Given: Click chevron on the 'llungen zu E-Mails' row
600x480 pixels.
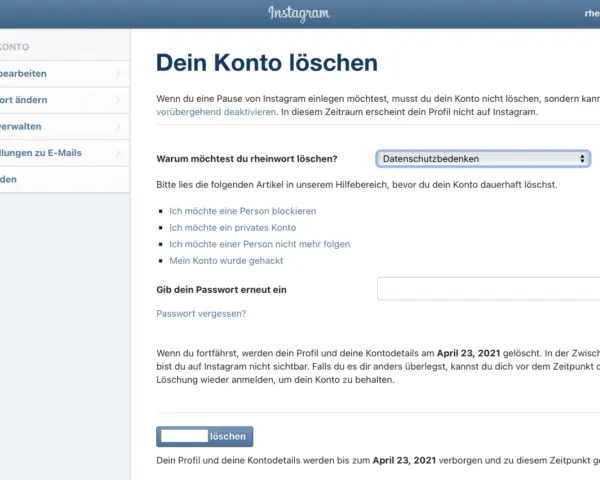Looking at the screenshot, I should 118,153.
